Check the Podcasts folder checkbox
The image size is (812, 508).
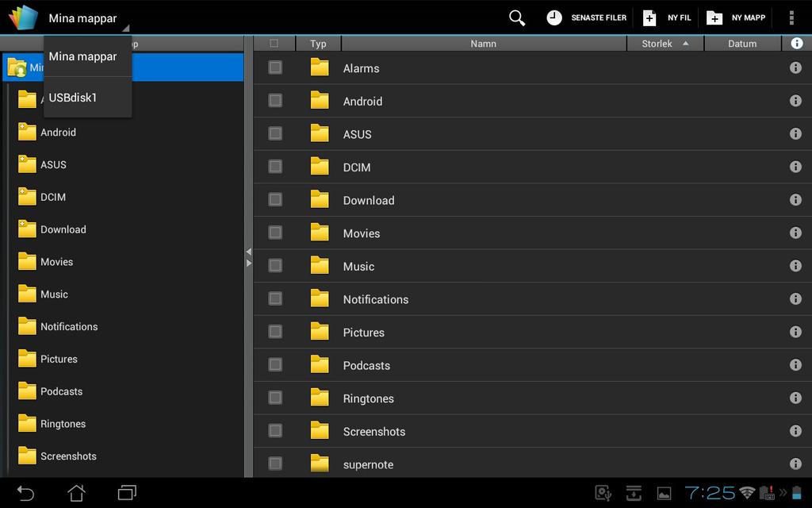(275, 365)
